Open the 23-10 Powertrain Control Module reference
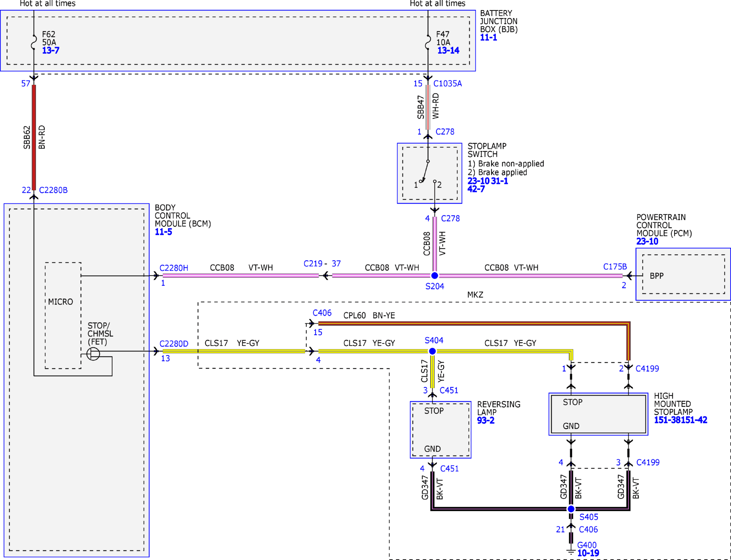The height and width of the screenshot is (560, 731). 647,241
